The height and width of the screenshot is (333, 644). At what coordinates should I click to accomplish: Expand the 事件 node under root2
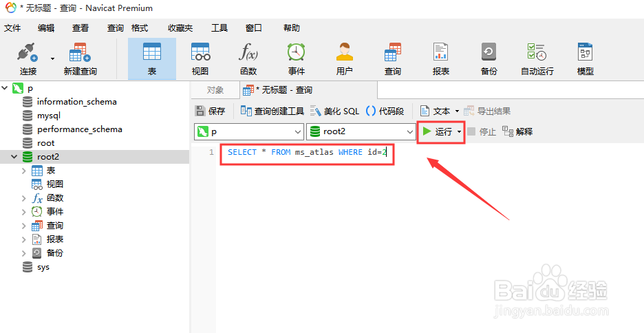click(x=24, y=212)
